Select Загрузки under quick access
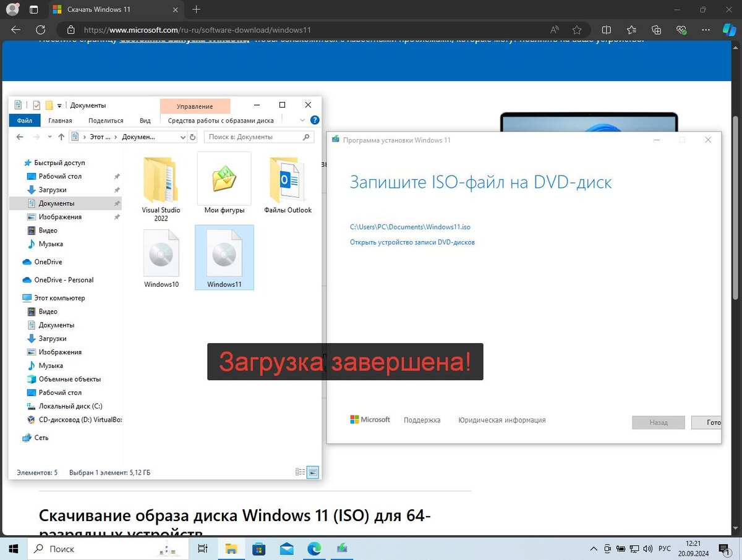 point(53,190)
